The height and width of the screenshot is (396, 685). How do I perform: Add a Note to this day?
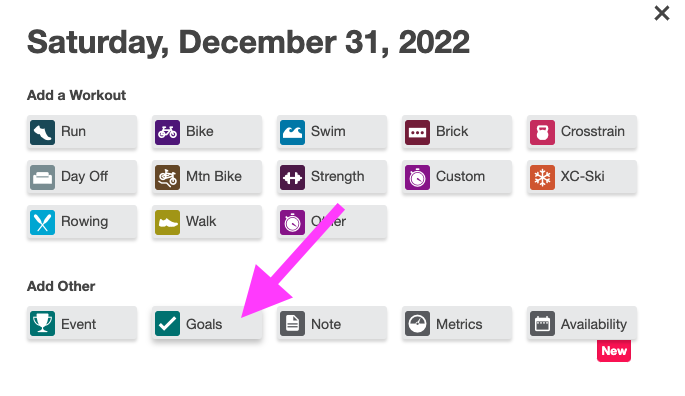(332, 323)
